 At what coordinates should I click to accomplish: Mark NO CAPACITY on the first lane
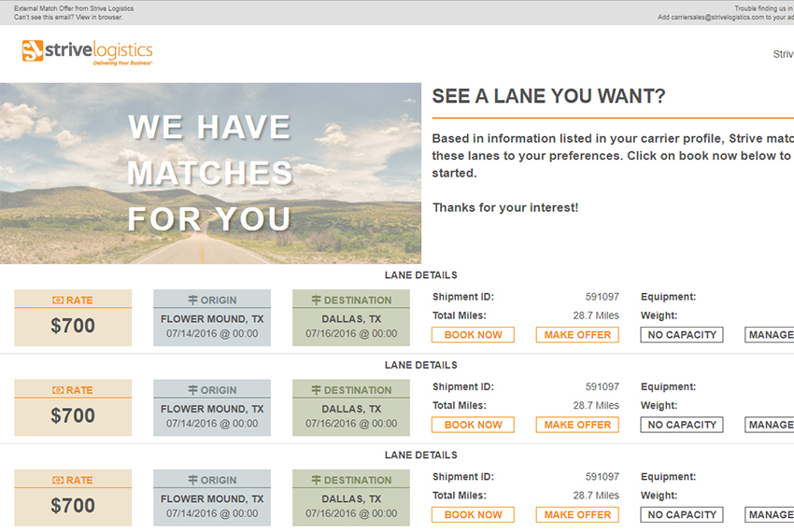(x=682, y=334)
